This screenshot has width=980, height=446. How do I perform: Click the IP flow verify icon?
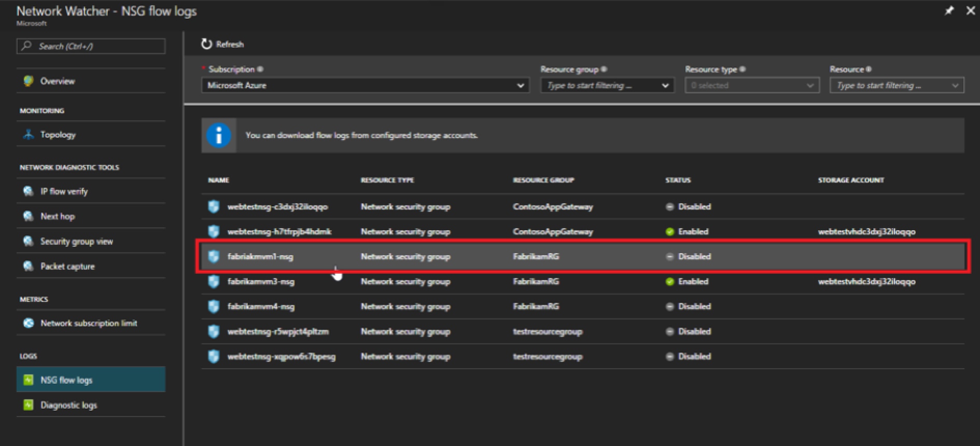pos(29,191)
